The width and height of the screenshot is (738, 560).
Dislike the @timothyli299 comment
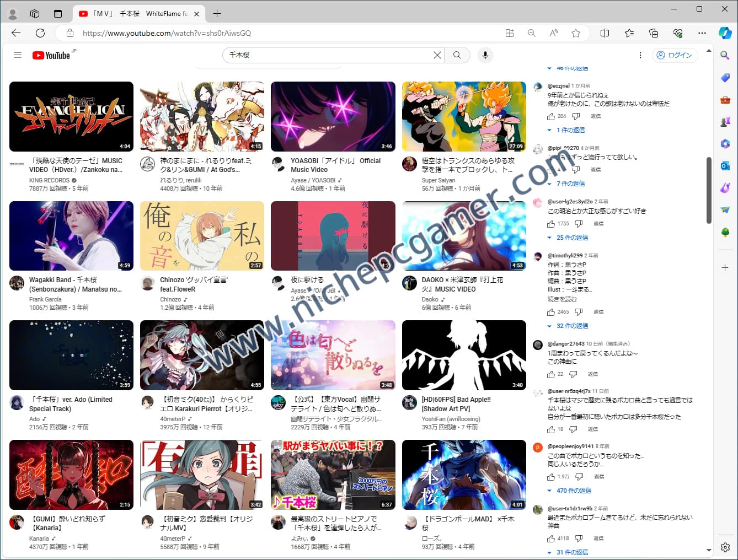[579, 312]
